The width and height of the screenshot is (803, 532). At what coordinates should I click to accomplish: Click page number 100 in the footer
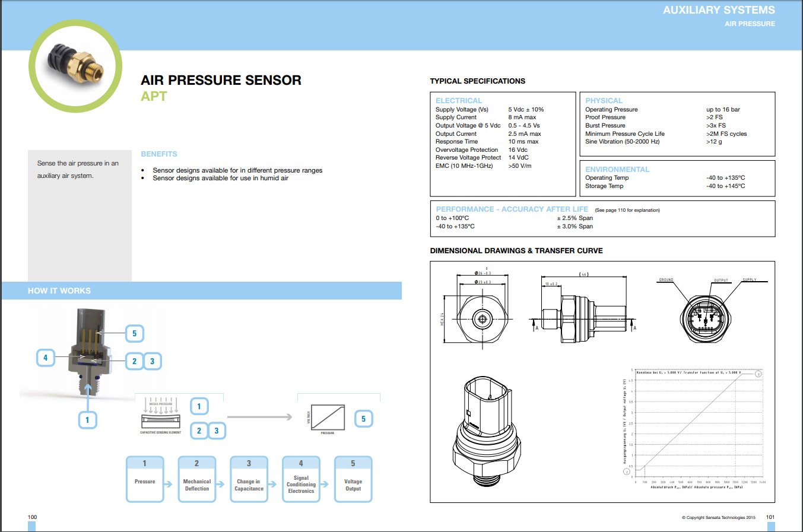pos(32,517)
